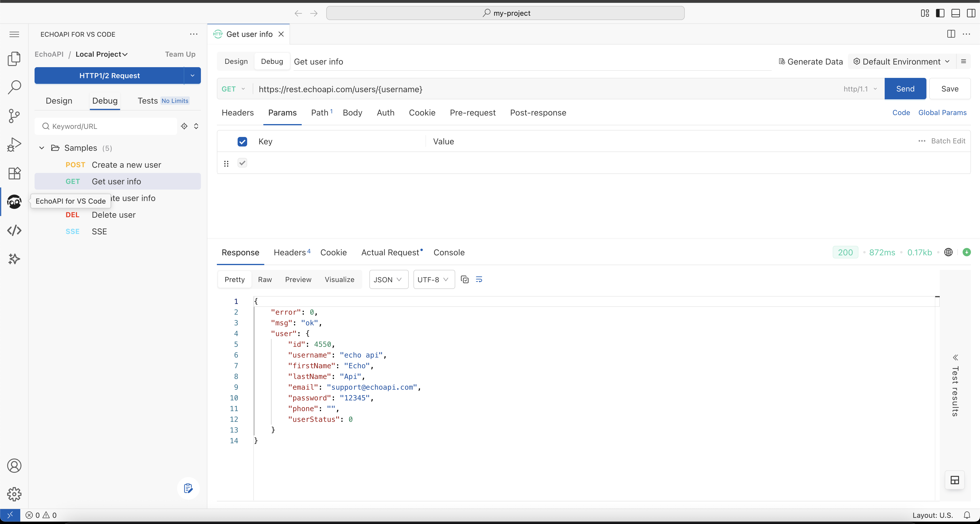This screenshot has width=980, height=524.
Task: Locate current request with target icon
Action: click(184, 126)
